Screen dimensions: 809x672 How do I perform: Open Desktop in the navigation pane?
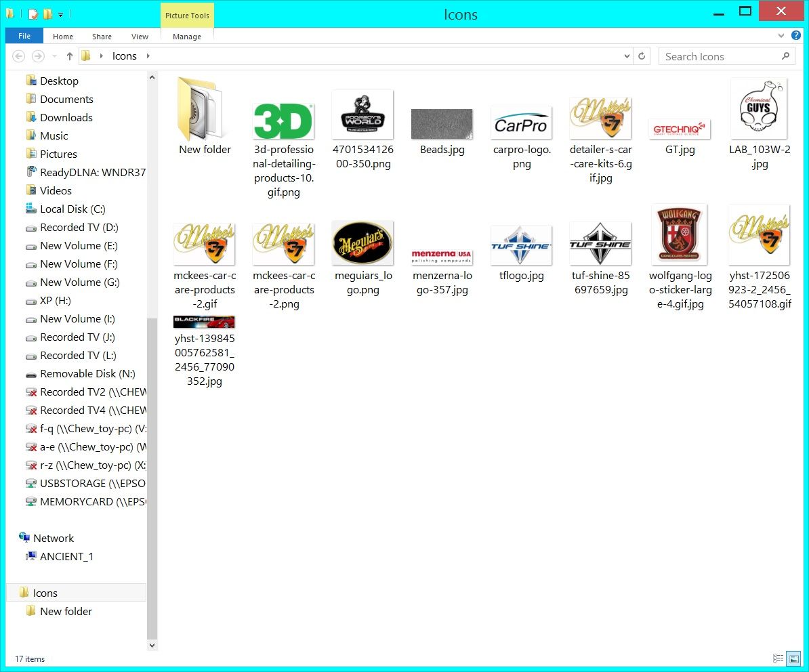coord(59,81)
